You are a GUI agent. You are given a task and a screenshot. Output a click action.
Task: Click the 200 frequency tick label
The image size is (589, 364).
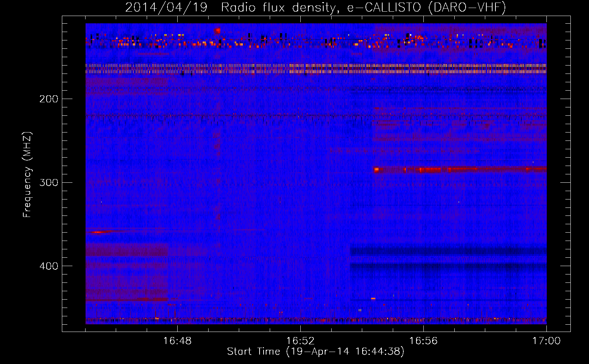(x=49, y=99)
